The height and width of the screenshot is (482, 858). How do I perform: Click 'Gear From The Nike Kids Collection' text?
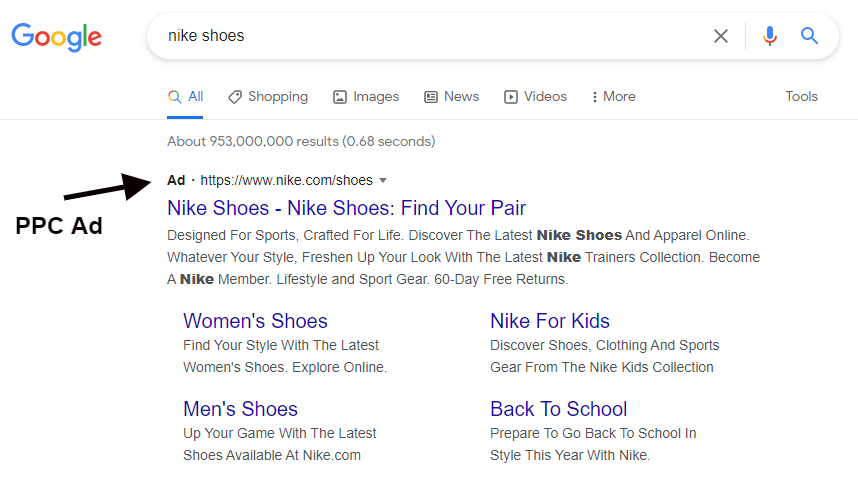click(x=602, y=367)
